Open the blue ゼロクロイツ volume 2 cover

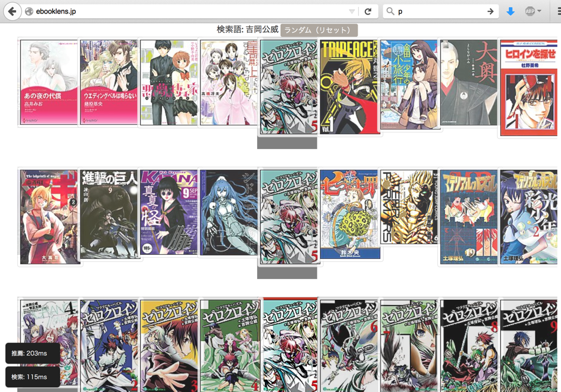[x=109, y=346]
